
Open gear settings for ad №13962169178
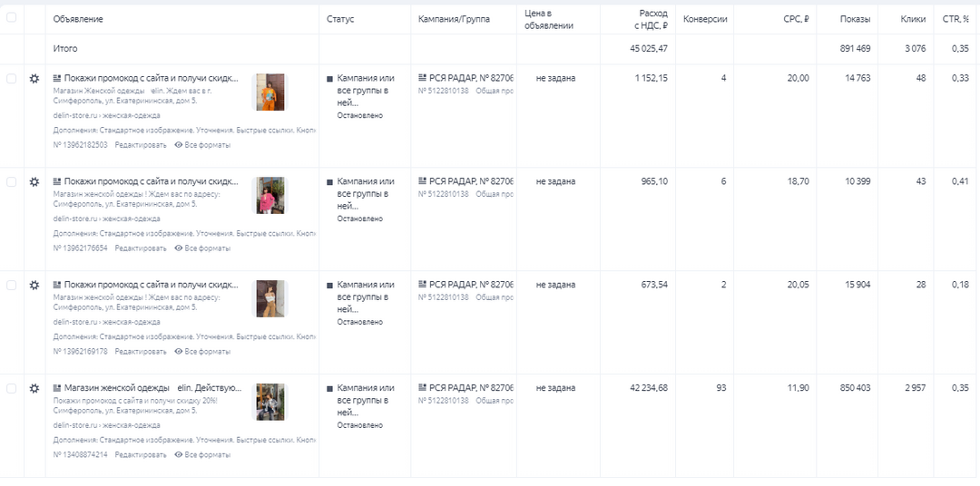tap(34, 285)
